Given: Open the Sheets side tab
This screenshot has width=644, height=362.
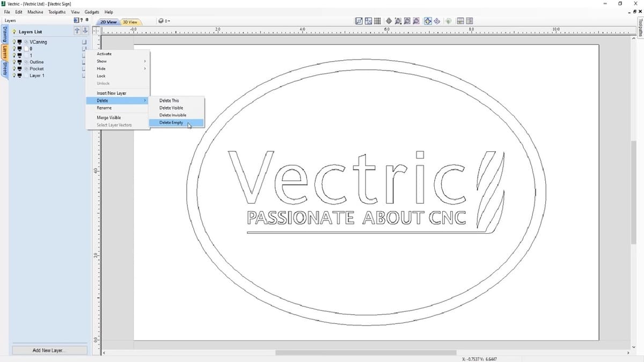Looking at the screenshot, I should point(4,69).
